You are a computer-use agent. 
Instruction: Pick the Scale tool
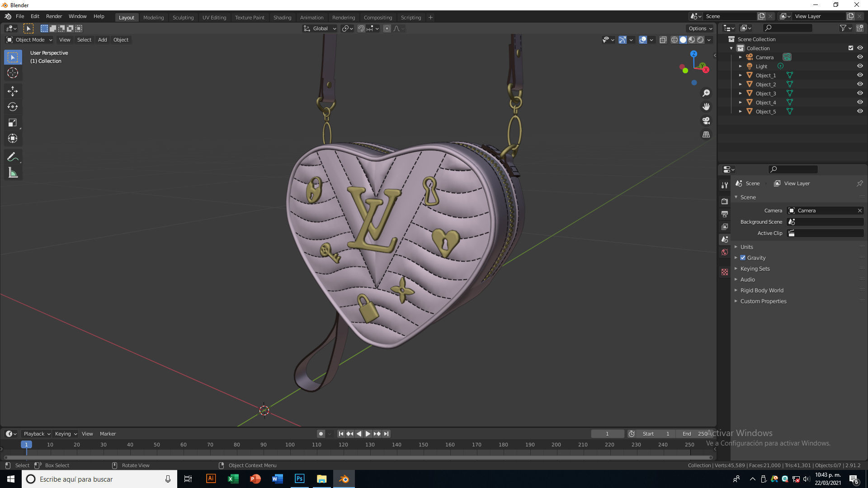point(13,123)
